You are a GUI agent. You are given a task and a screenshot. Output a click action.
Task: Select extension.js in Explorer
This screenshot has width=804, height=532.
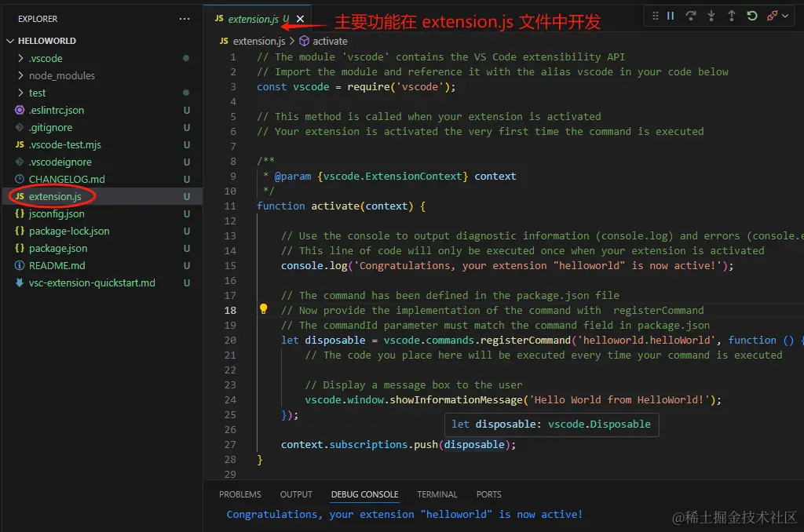[x=101, y=196]
